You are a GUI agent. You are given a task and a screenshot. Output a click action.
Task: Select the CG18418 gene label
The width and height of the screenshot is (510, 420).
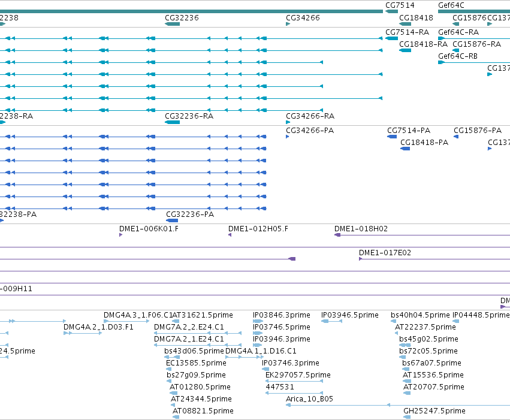[416, 18]
